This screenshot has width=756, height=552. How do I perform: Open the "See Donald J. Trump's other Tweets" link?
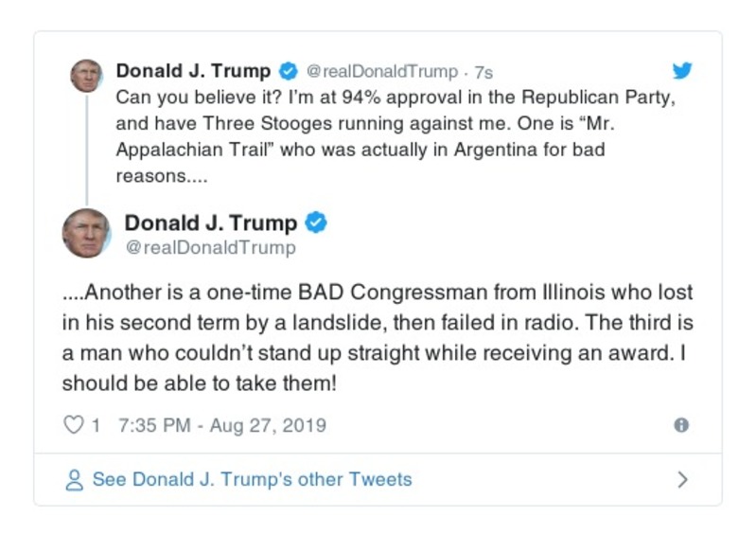pyautogui.click(x=252, y=480)
